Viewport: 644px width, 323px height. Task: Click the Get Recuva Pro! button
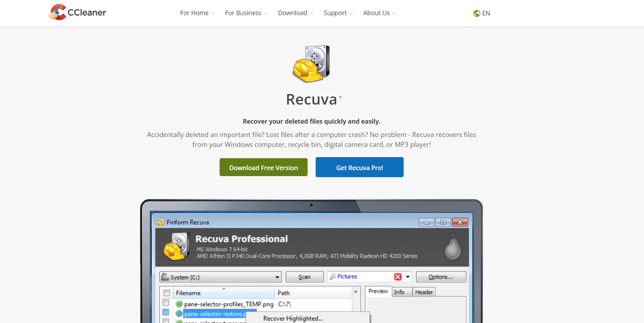pos(359,167)
